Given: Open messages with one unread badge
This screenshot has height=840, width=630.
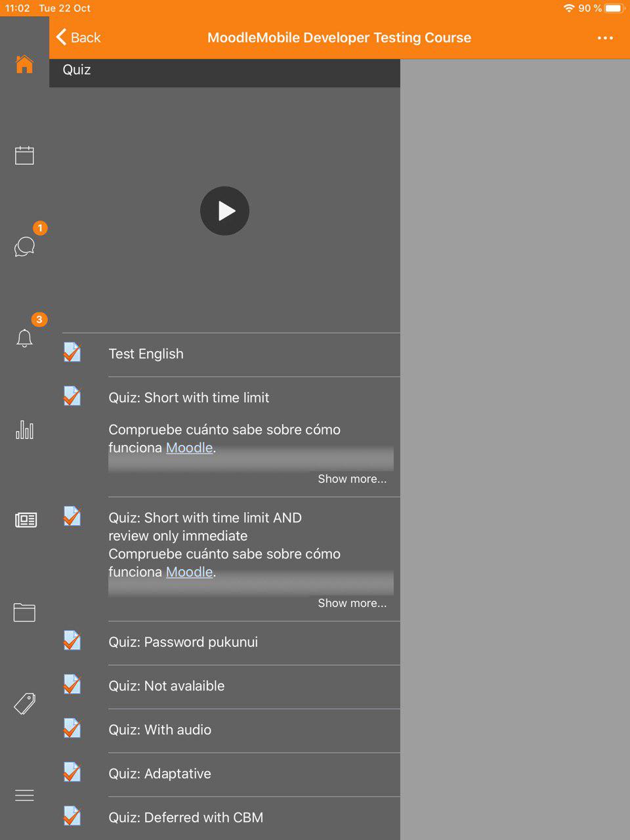Looking at the screenshot, I should coord(24,247).
